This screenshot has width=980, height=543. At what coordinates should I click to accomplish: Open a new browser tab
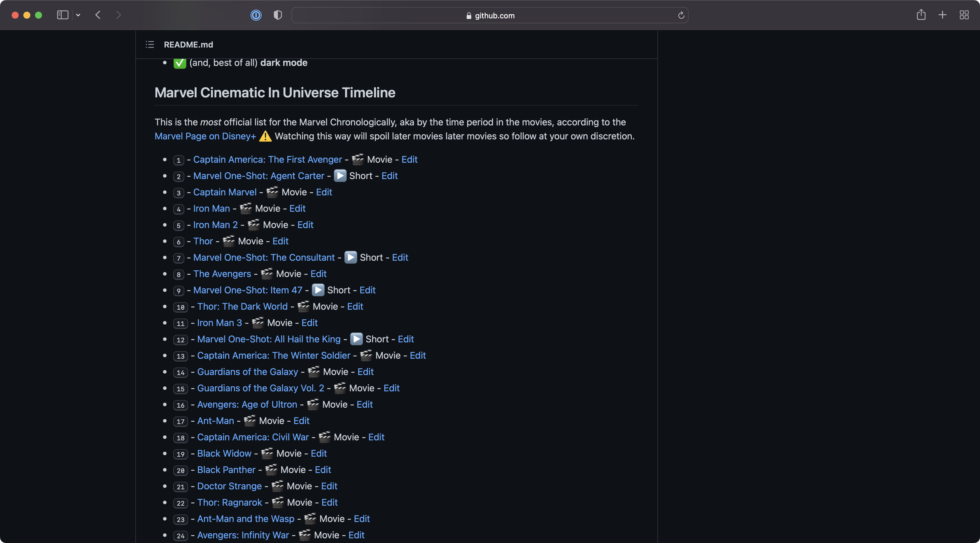tap(942, 15)
